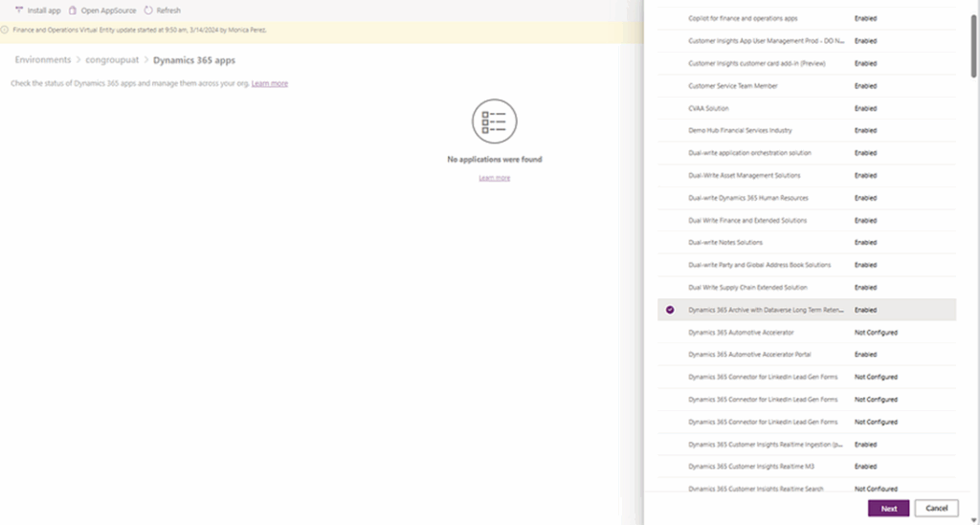
Task: Click the Next button
Action: pyautogui.click(x=888, y=508)
